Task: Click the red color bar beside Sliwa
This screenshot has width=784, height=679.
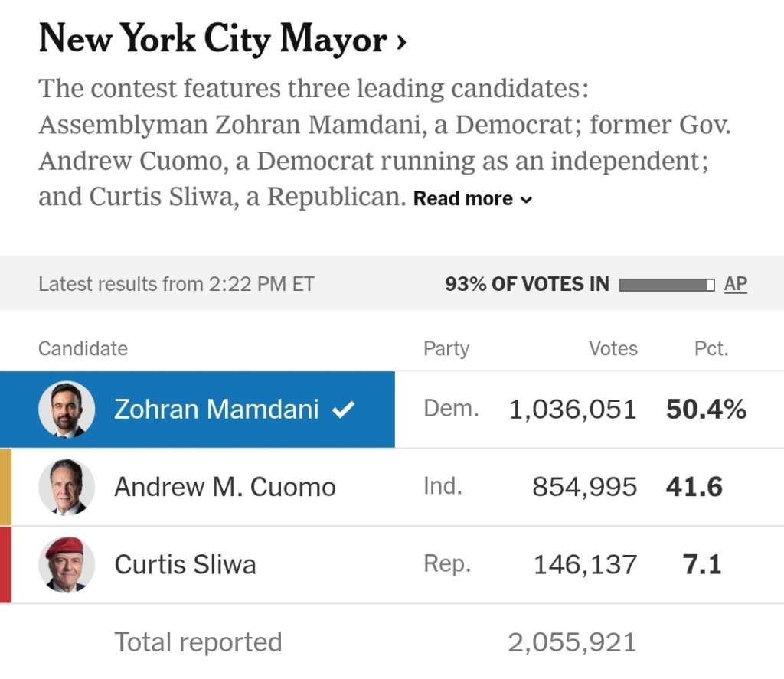Action: pos(5,564)
